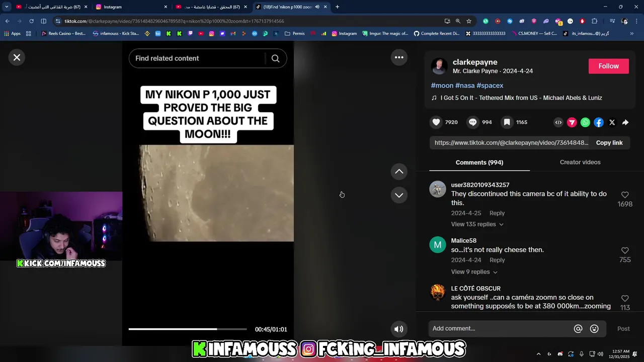
Task: Click the #moon hashtag
Action: coord(442,85)
